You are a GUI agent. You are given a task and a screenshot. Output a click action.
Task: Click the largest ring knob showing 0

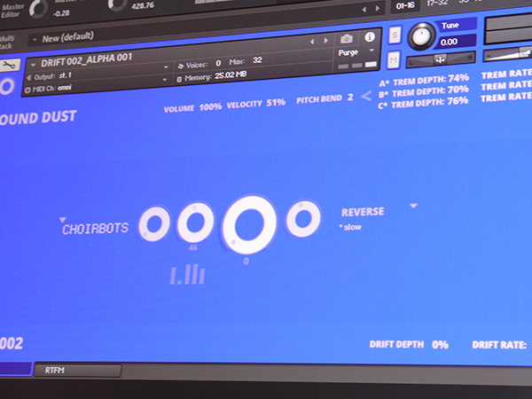coord(249,224)
